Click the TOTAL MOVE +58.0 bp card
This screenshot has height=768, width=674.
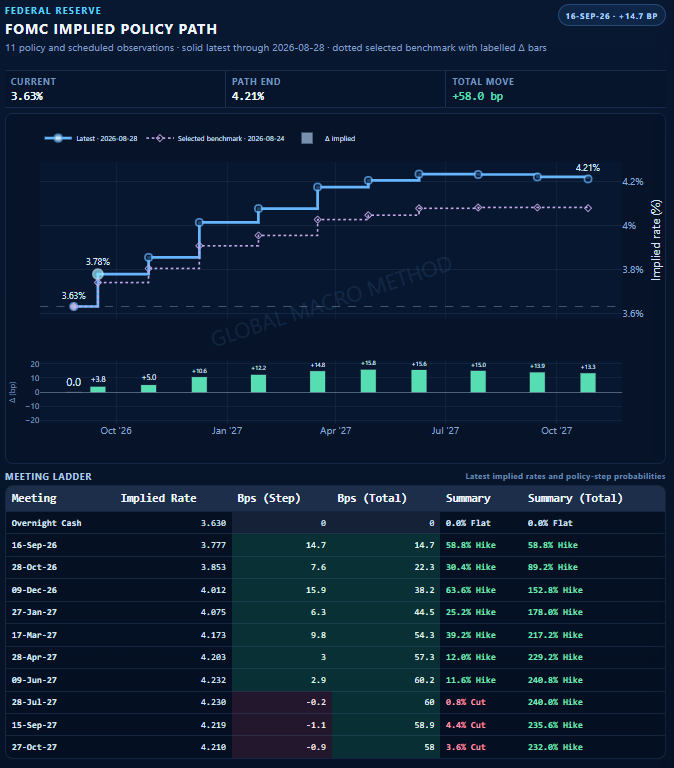[555, 89]
